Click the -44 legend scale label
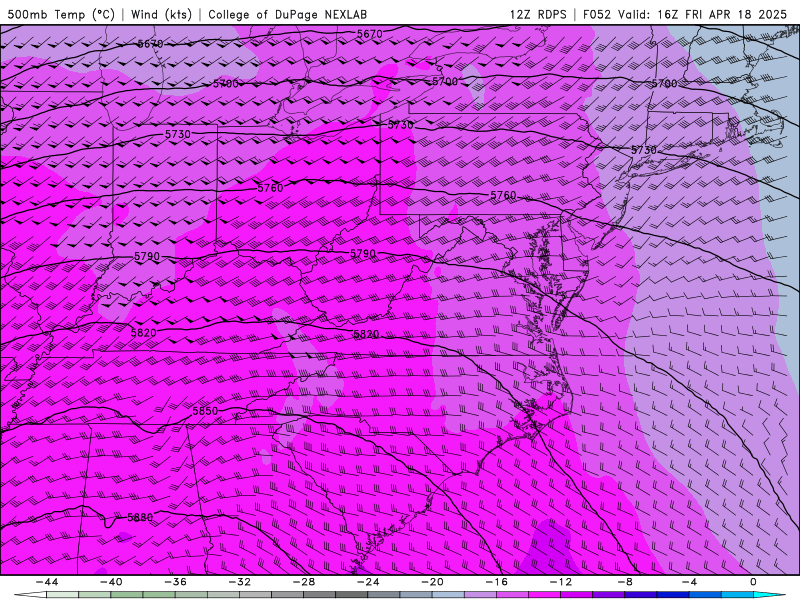This screenshot has width=800, height=600. click(x=46, y=582)
